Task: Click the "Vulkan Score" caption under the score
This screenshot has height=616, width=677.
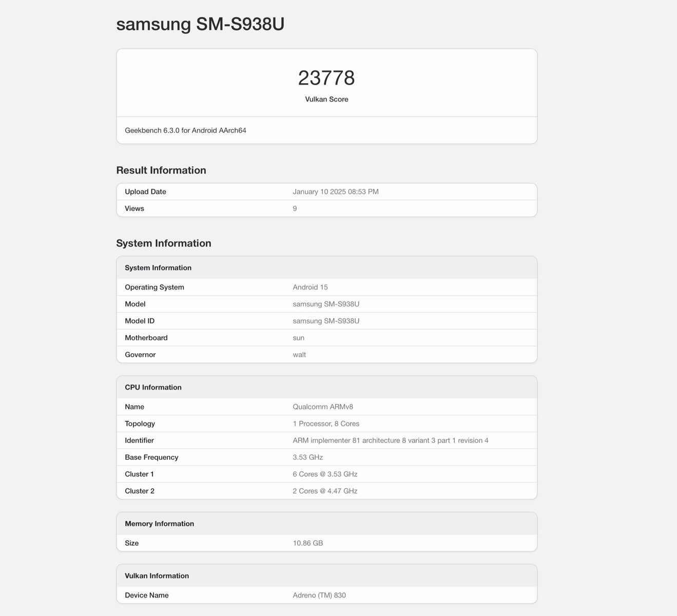Action: 326,99
